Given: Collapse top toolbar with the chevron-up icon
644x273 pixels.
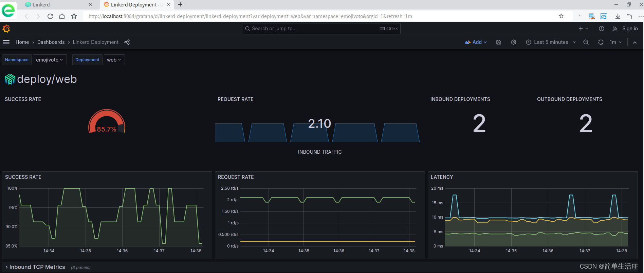Looking at the screenshot, I should pos(635,42).
